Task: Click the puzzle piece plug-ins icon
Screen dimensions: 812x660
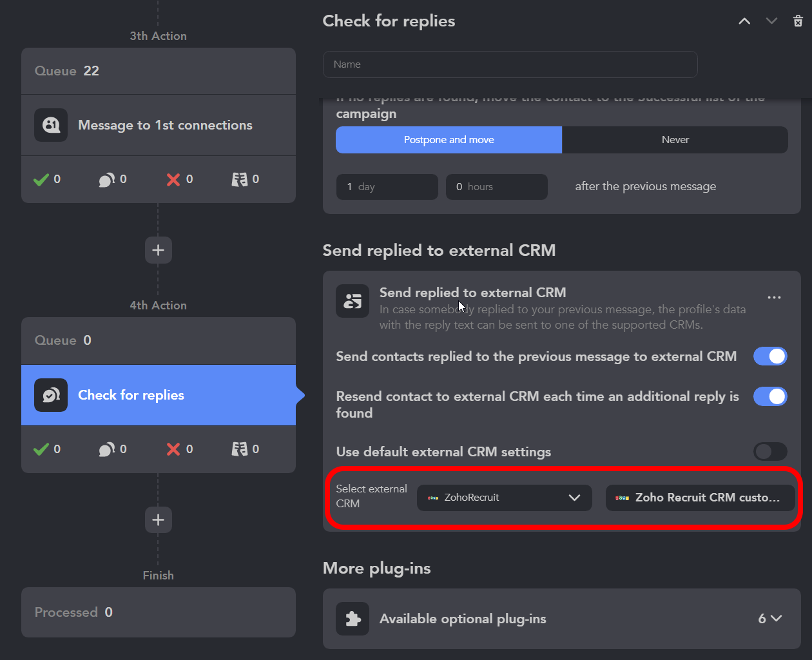Action: [x=353, y=619]
